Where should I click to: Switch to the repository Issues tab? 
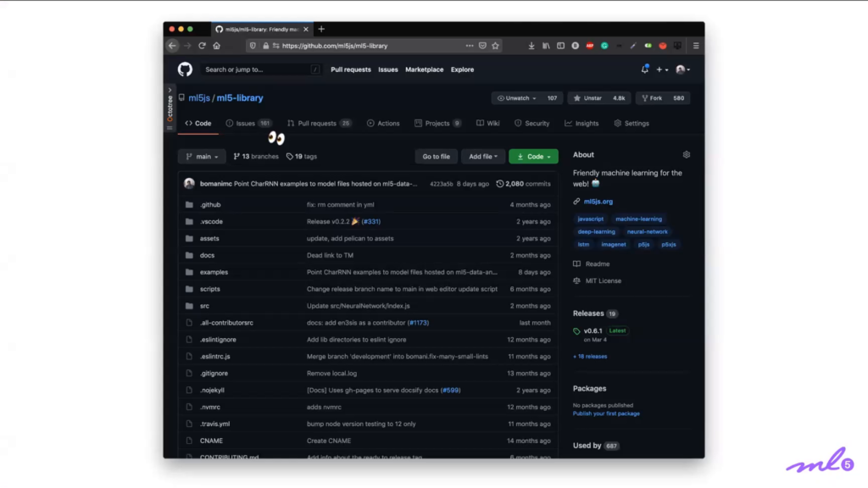(x=248, y=124)
